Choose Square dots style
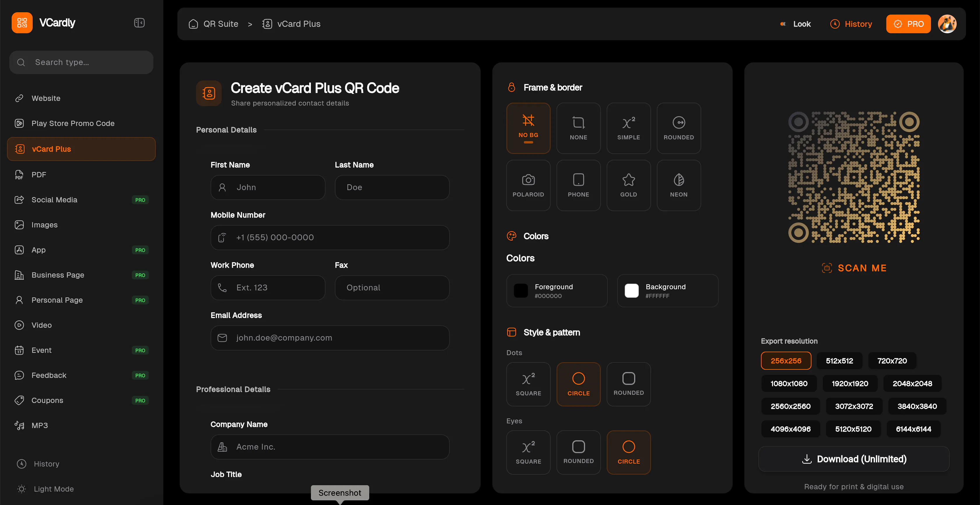980x505 pixels. 528,384
